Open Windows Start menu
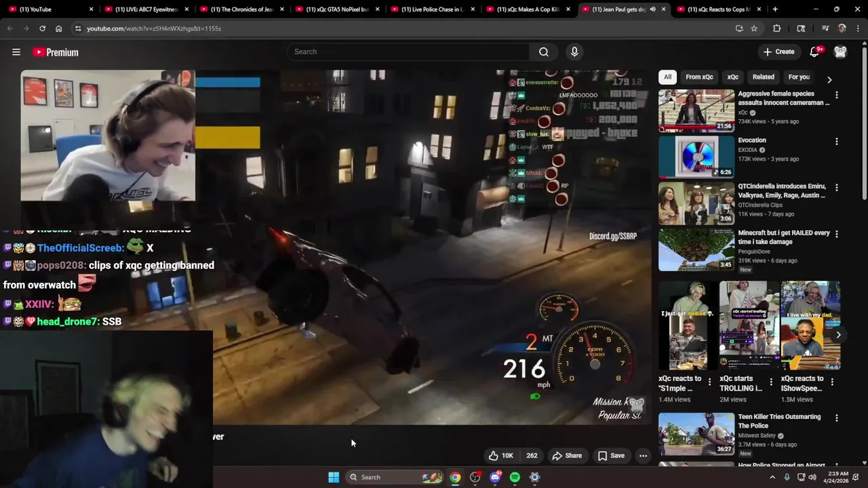Screen dimensions: 868x488 point(334,477)
